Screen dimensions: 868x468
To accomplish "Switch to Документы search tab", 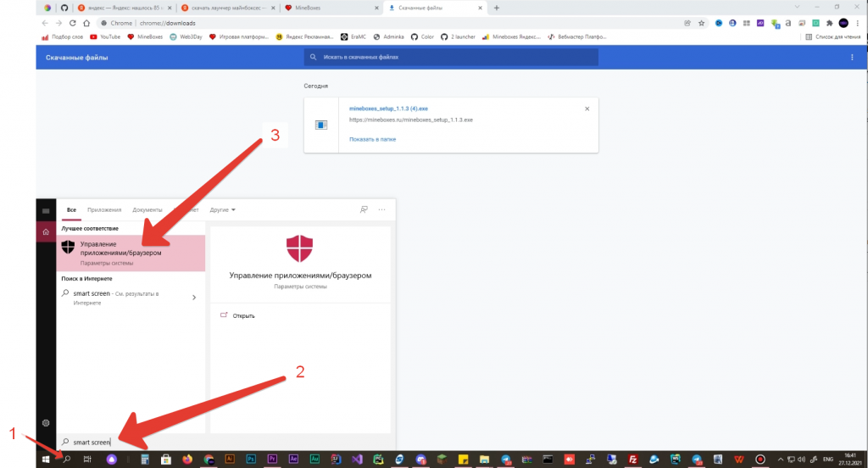I will tap(147, 209).
